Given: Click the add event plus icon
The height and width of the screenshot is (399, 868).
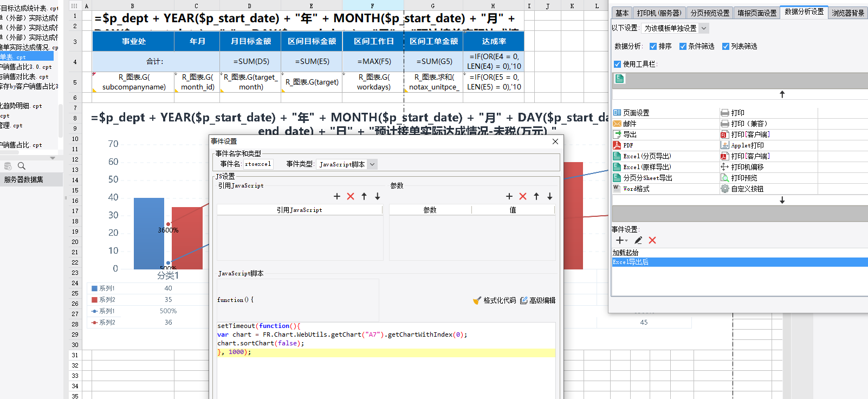Looking at the screenshot, I should coord(619,240).
